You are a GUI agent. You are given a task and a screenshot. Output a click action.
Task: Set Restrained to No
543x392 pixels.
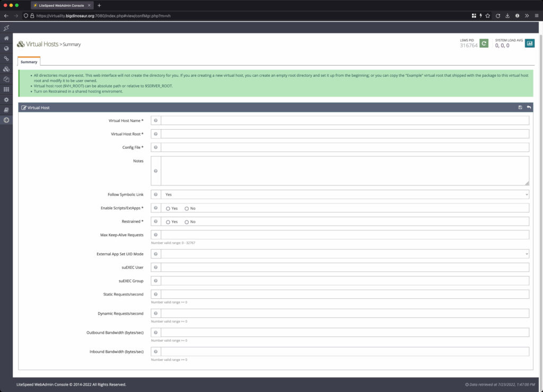point(187,221)
